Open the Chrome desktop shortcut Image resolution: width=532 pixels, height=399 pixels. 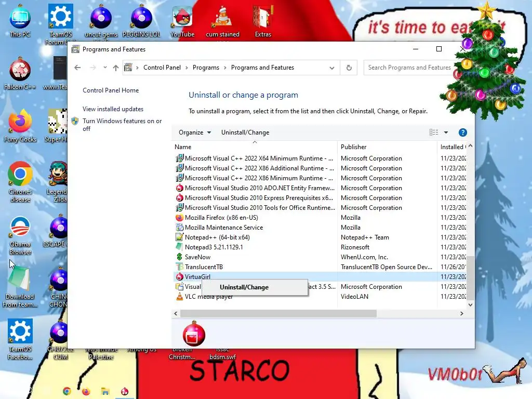(20, 182)
